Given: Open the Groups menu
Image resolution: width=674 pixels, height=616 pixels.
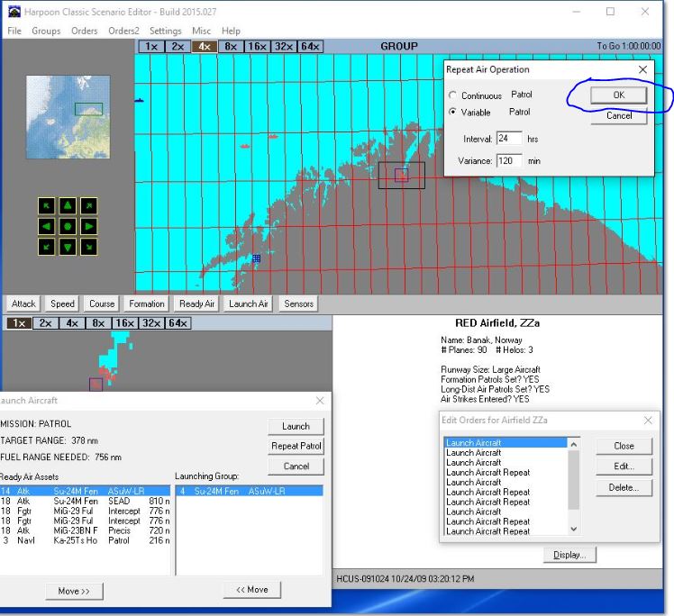Looking at the screenshot, I should [x=46, y=31].
